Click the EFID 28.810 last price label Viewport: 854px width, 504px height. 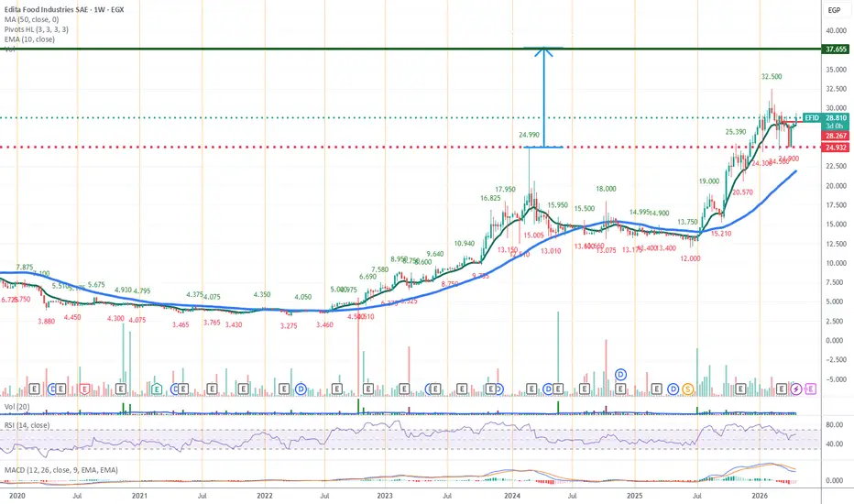[x=826, y=117]
